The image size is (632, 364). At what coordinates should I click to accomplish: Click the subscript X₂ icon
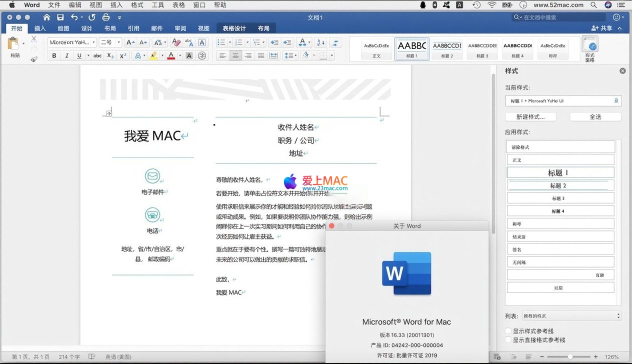[110, 56]
